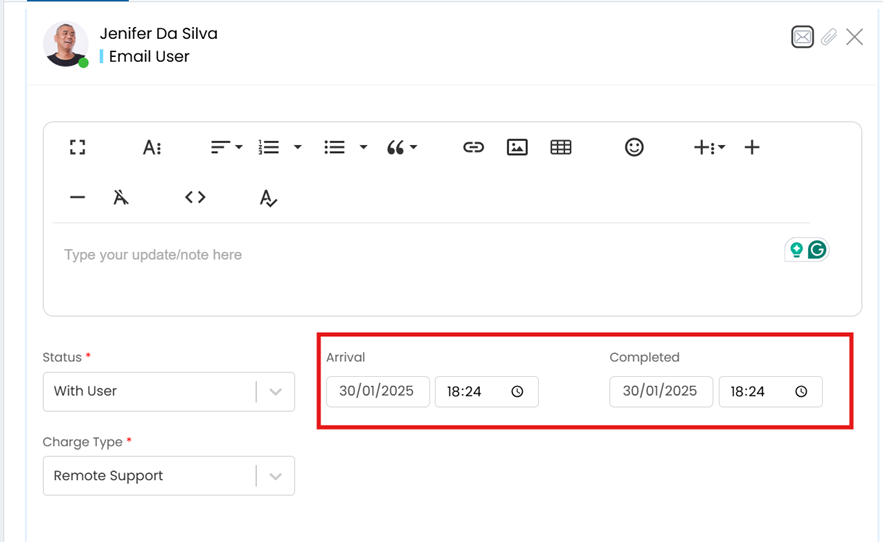Open the font size tool
Viewport: 883px width, 542px height.
pos(152,147)
